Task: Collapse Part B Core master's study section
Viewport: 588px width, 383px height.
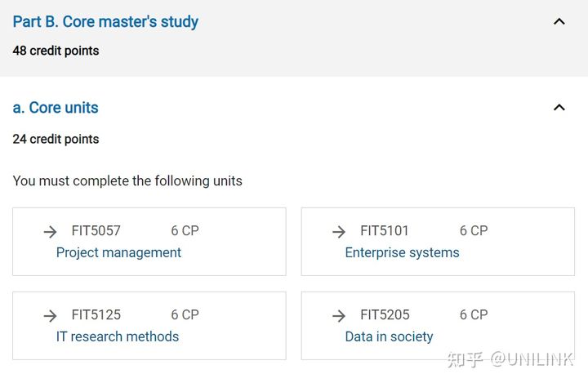Action: point(559,22)
